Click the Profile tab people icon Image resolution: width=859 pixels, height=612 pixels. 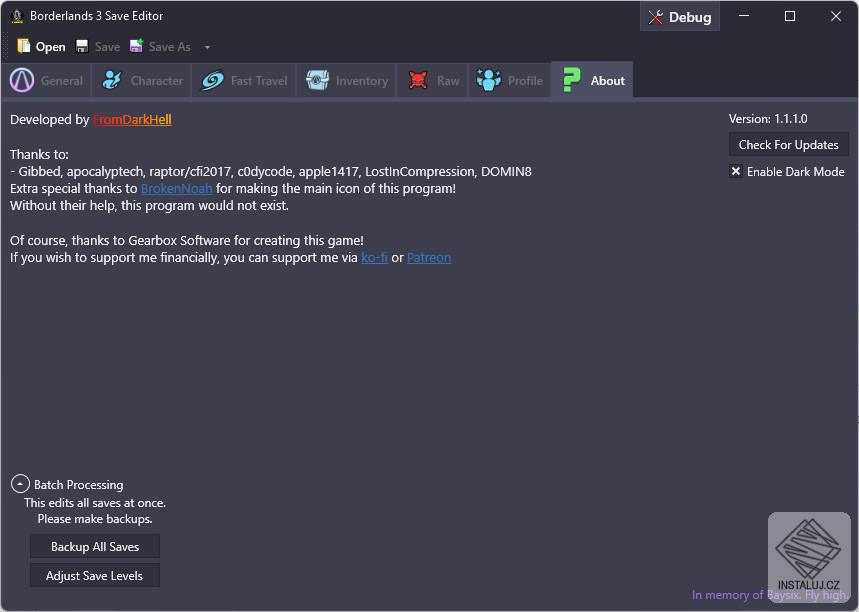pos(489,81)
